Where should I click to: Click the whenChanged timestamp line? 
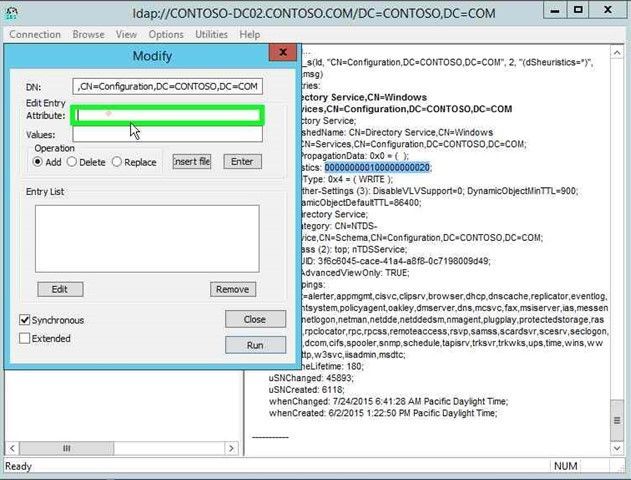(x=388, y=402)
